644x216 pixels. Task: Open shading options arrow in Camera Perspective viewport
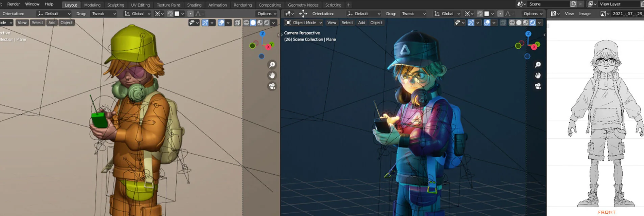click(x=540, y=23)
